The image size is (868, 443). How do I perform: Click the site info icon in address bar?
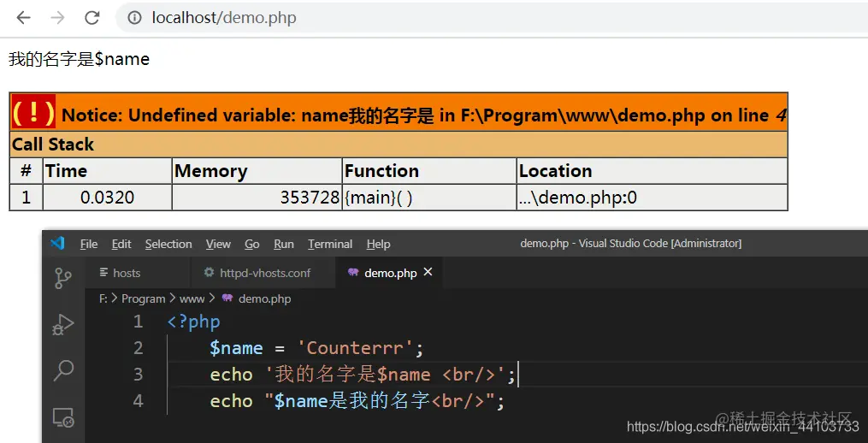click(134, 18)
